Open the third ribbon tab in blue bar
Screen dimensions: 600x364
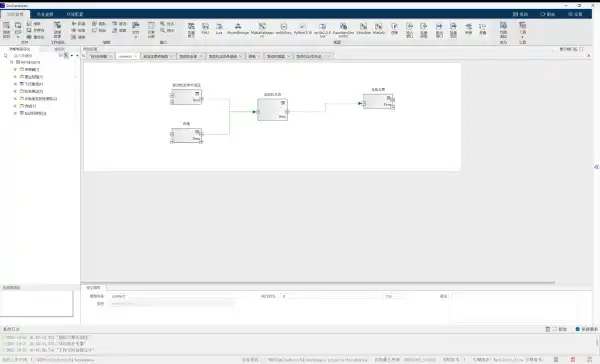tap(75, 14)
